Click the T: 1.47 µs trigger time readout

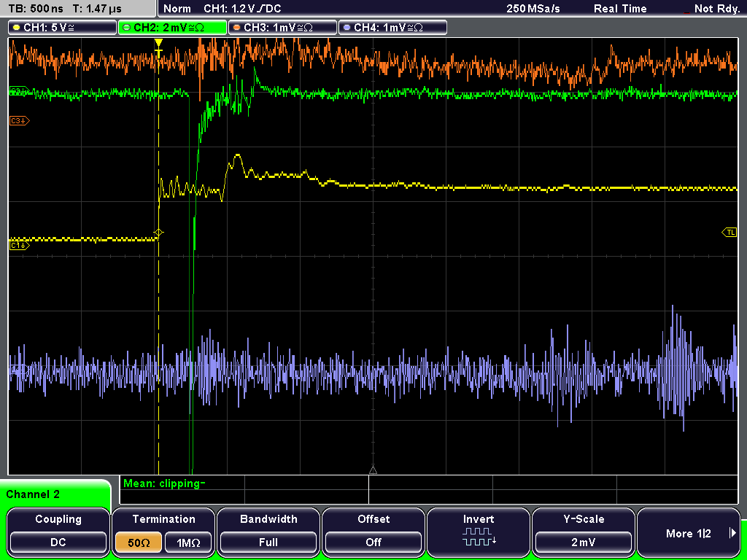click(x=98, y=9)
